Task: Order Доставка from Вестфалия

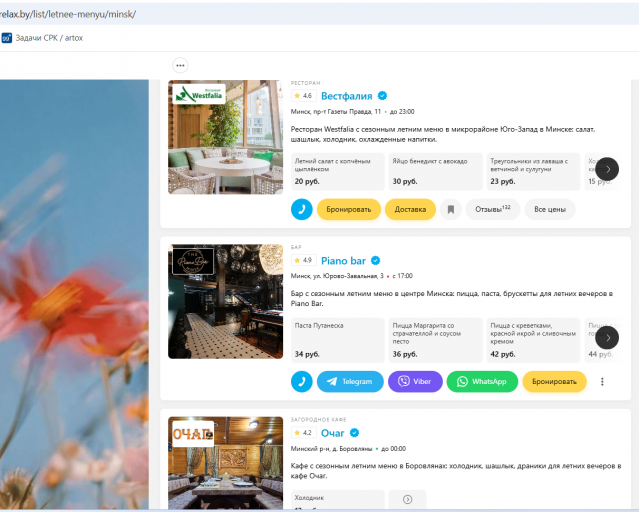Action: (x=410, y=209)
